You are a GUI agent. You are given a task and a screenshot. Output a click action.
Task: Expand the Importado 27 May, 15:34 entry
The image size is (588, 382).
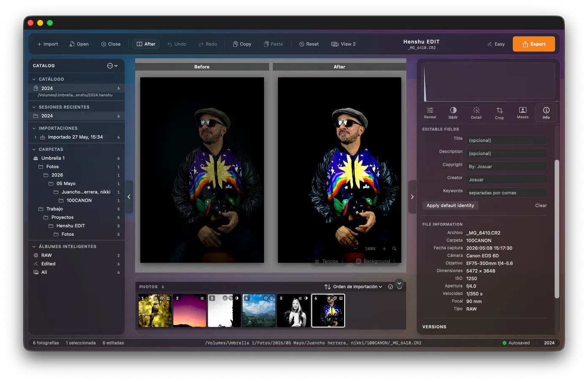[35, 137]
